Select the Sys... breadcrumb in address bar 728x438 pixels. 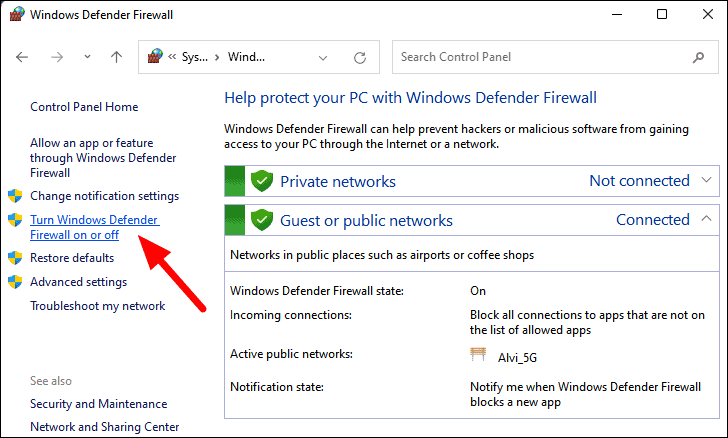tap(195, 57)
